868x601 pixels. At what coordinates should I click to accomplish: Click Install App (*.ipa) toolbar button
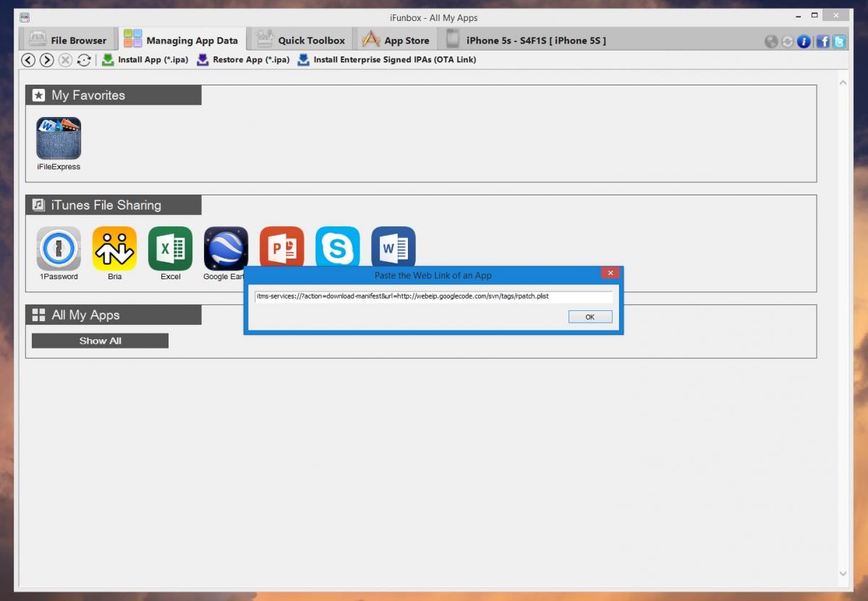coord(145,60)
